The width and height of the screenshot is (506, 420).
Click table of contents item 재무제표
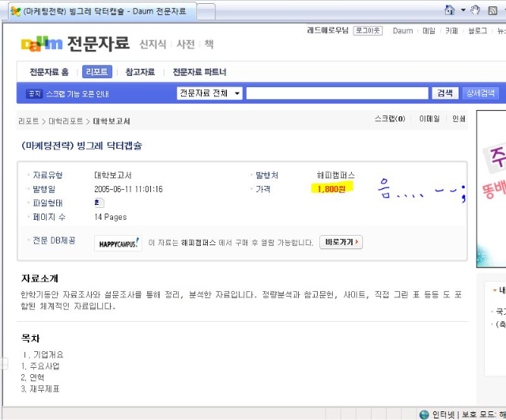click(x=44, y=388)
